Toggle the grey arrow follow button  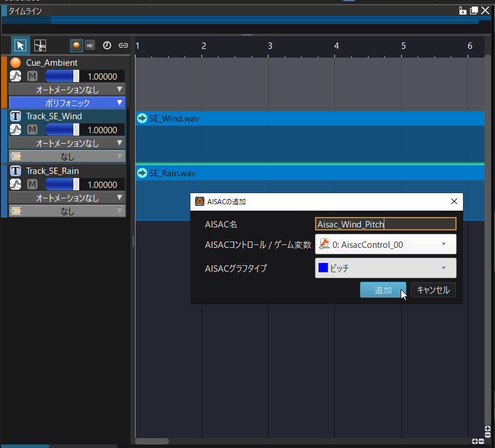click(90, 45)
